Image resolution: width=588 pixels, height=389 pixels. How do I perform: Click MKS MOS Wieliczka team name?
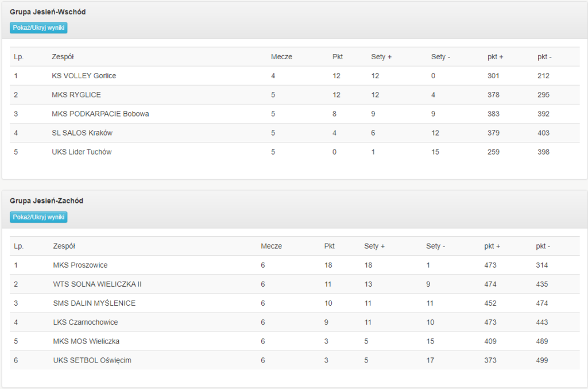[x=86, y=341]
